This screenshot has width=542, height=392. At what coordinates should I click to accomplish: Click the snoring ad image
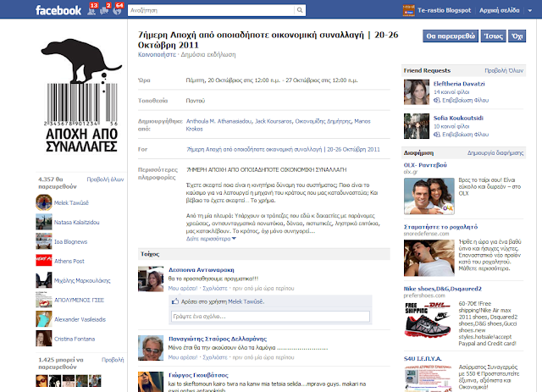(429, 258)
